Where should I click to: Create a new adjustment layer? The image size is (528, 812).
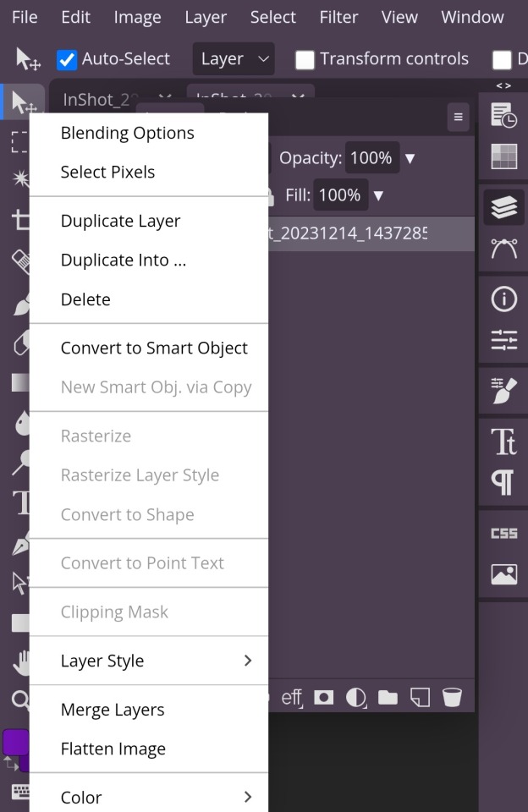tap(356, 698)
